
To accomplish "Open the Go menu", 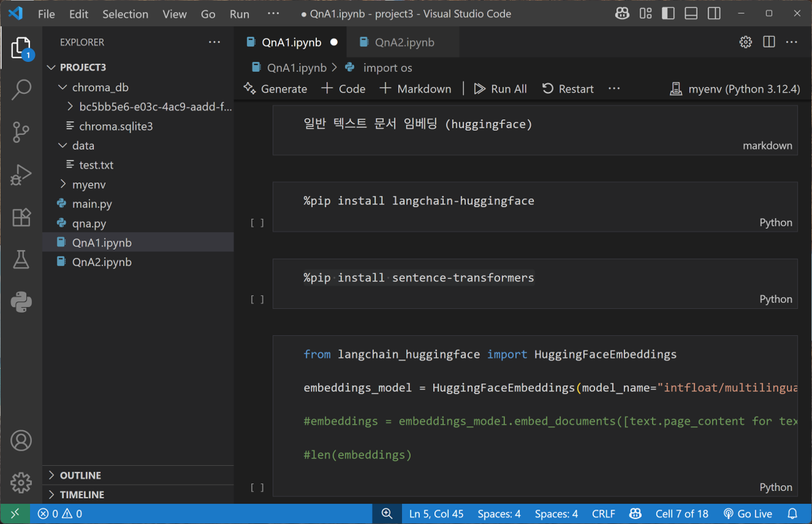I will point(208,14).
